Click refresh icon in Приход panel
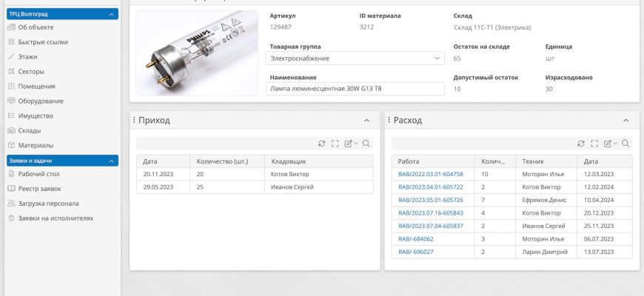Screen dimensions: 644x296 [321, 144]
